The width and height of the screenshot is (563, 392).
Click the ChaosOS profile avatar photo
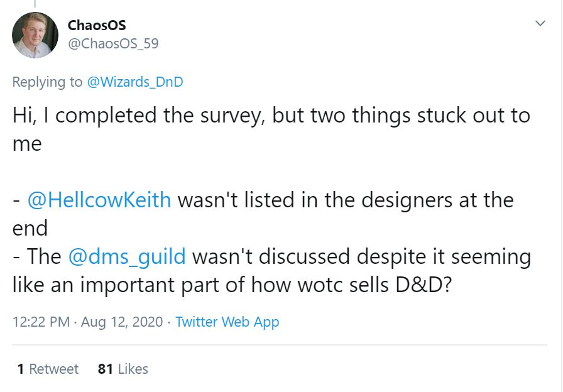(35, 35)
